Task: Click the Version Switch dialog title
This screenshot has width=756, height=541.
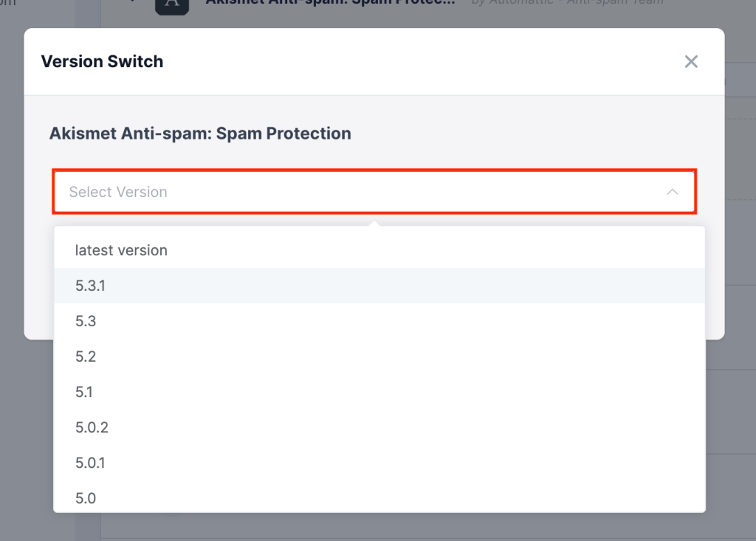Action: click(102, 62)
